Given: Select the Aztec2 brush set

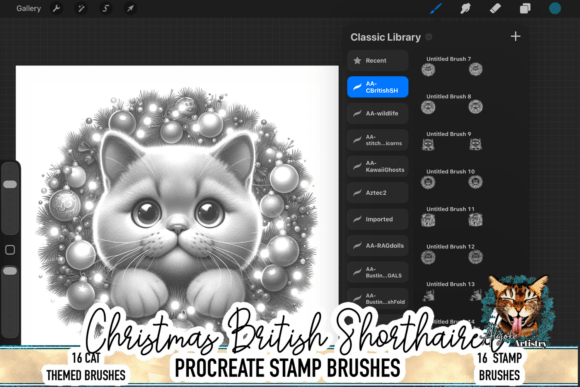Looking at the screenshot, I should coord(378,193).
